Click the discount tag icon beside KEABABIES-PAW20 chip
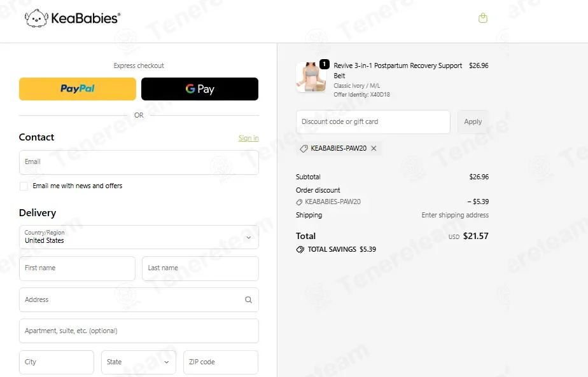Viewport: 588px width, 377px height. [304, 149]
